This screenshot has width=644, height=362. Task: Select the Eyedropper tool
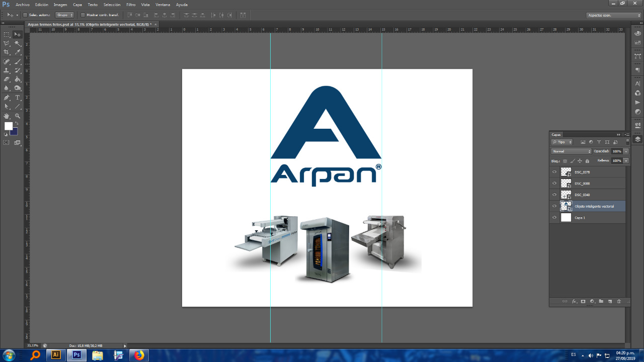click(18, 52)
